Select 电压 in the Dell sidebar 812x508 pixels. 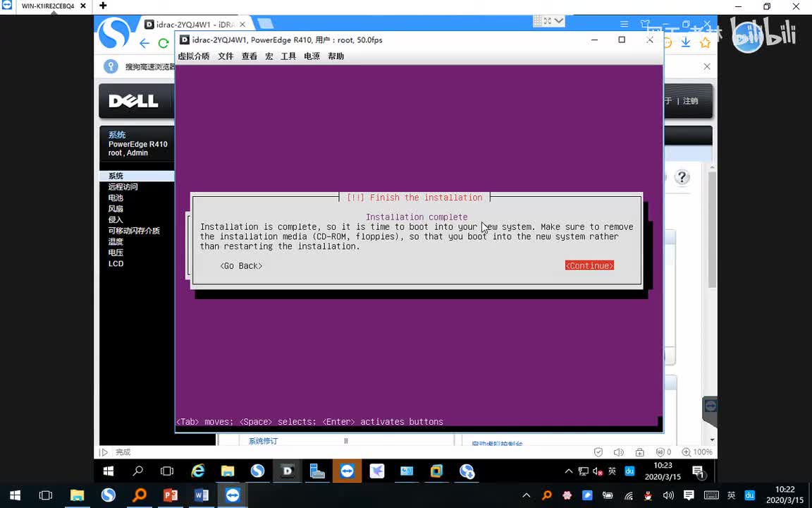[116, 253]
